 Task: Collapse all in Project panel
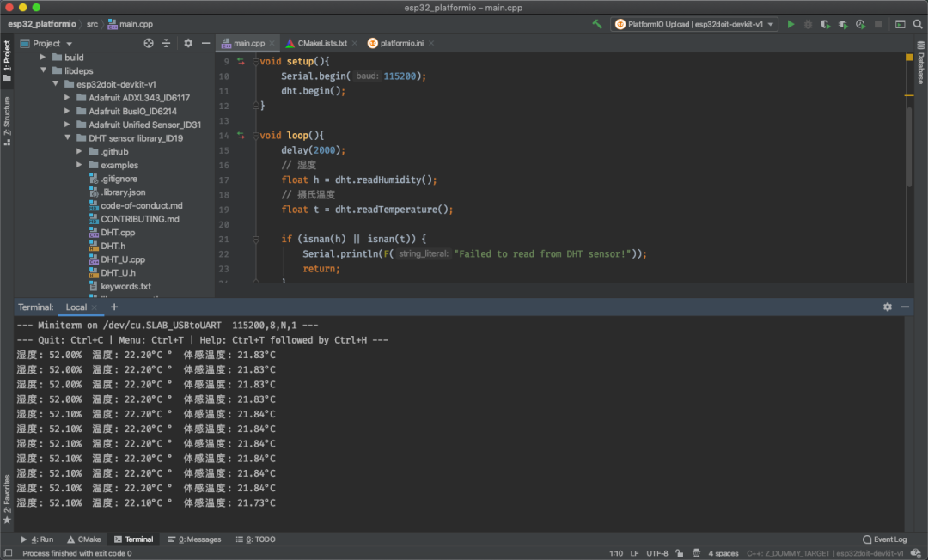[166, 43]
